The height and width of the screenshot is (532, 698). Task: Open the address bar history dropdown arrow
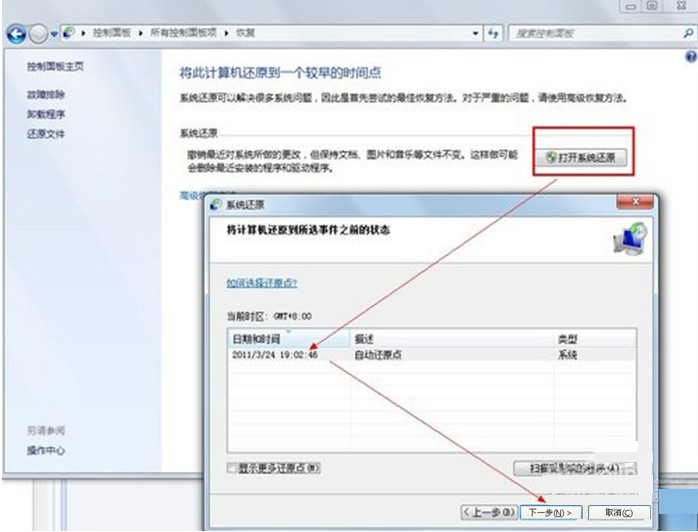(473, 33)
